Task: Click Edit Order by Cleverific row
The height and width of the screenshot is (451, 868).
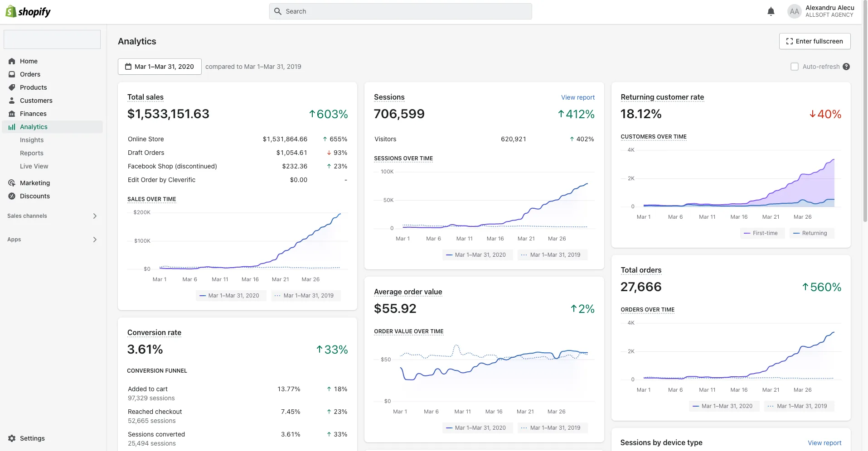Action: click(x=238, y=180)
